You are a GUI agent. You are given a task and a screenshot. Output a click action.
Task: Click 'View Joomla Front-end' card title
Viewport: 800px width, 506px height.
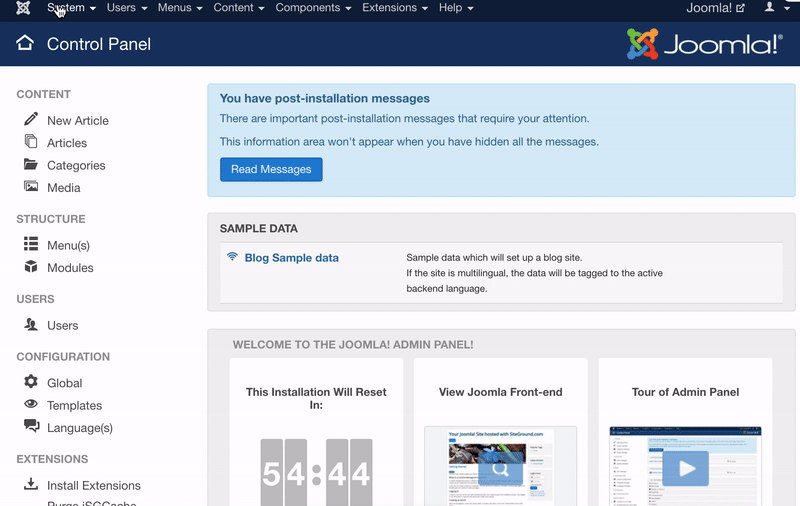[x=501, y=392]
